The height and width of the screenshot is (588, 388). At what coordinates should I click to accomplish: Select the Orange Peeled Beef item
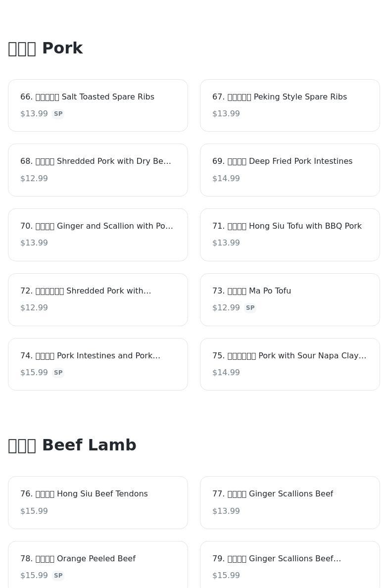(98, 565)
